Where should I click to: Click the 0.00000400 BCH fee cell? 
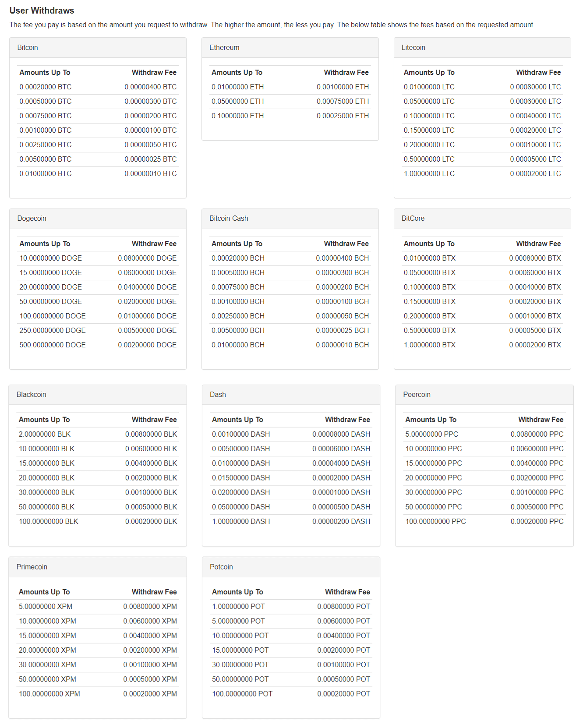pos(343,258)
